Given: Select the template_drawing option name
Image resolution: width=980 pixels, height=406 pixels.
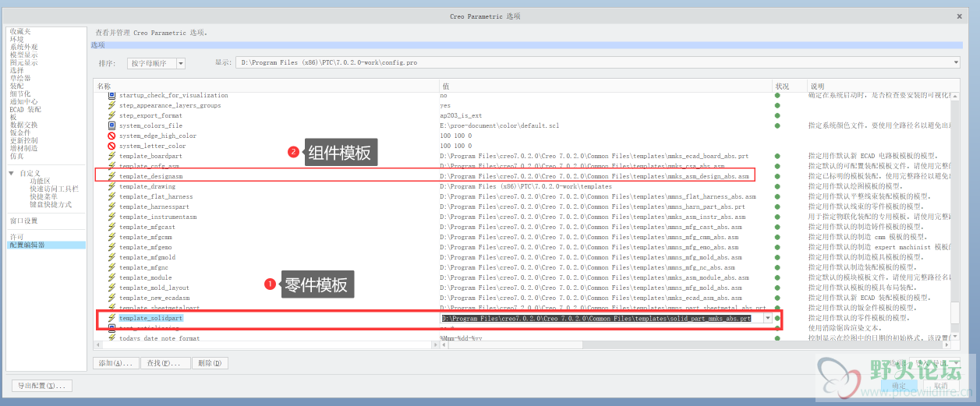Looking at the screenshot, I should 147,186.
